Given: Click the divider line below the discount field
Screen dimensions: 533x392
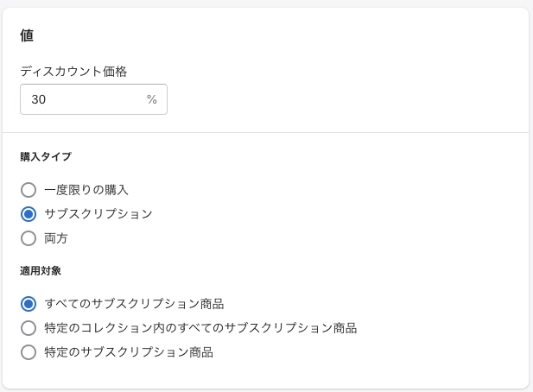Looking at the screenshot, I should pyautogui.click(x=266, y=133).
